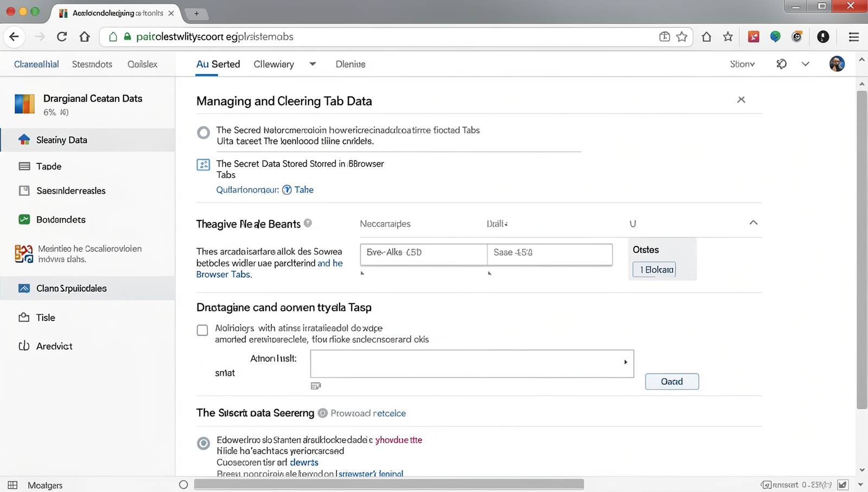
Task: Open the Sase dropdown field
Action: [x=550, y=254]
